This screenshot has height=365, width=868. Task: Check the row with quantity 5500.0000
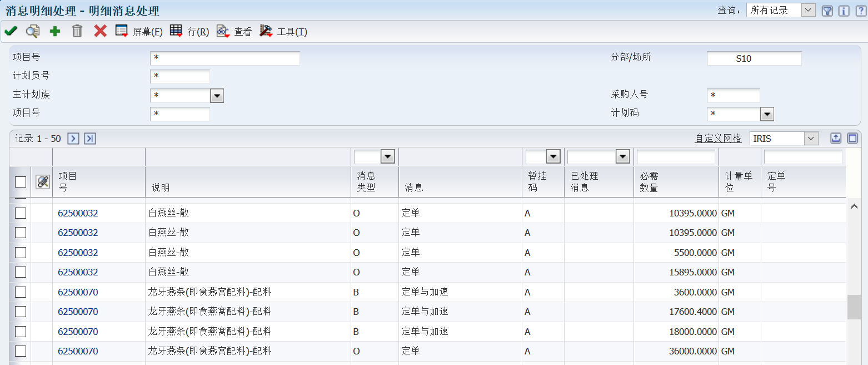(x=21, y=253)
